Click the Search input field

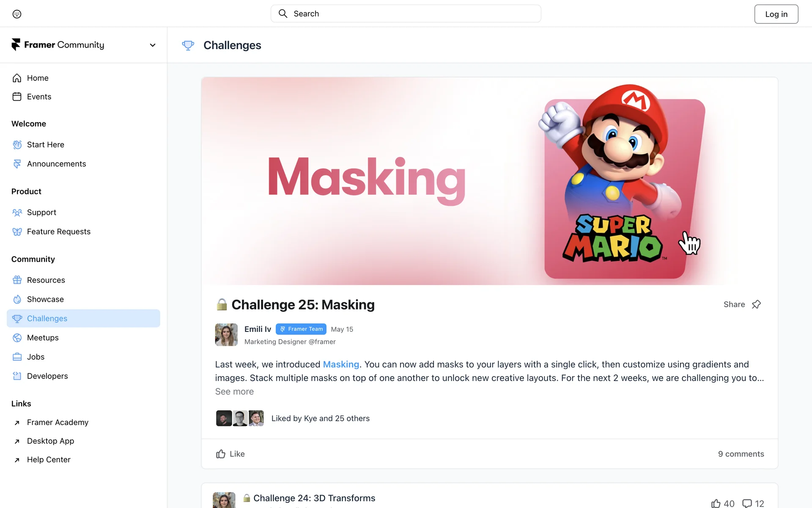click(x=406, y=14)
